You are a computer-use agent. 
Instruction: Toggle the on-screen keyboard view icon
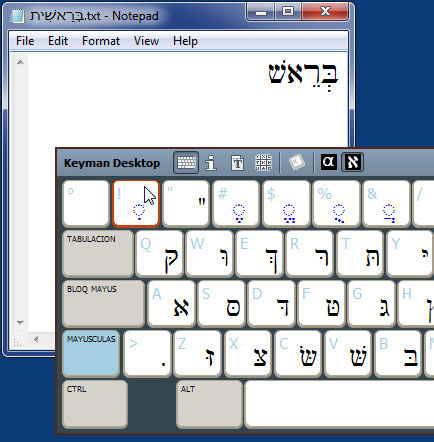tap(186, 163)
